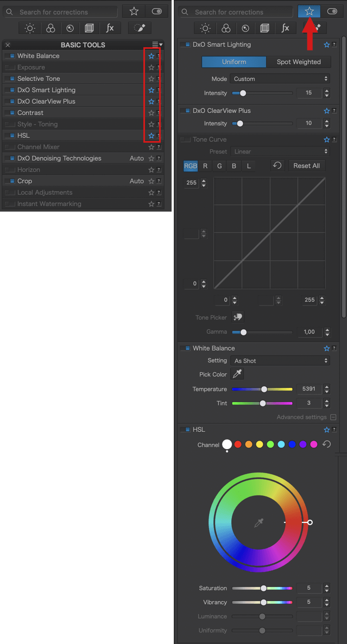Toggle active-corrections switch in left panel
Viewport: 347px width, 644px height.
156,11
